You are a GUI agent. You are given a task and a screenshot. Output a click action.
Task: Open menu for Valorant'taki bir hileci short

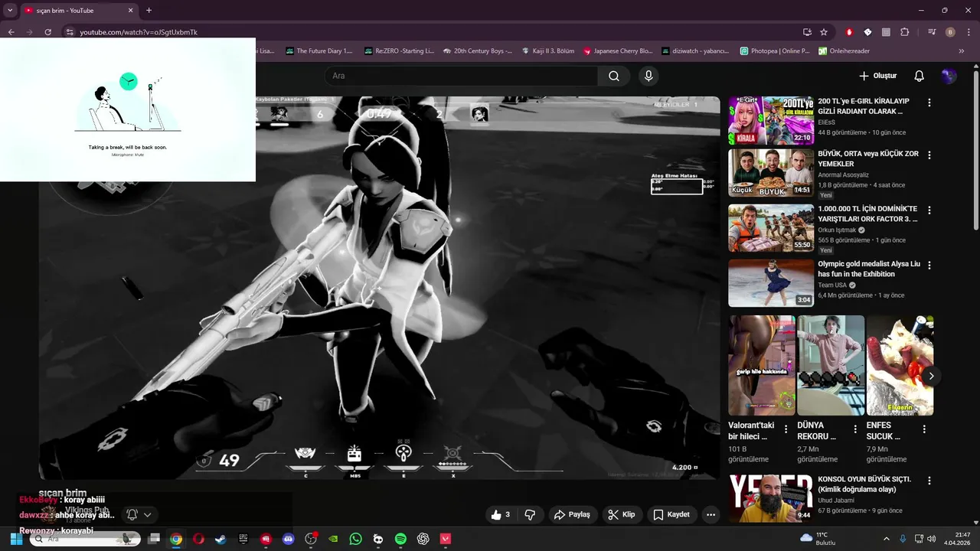tap(786, 429)
